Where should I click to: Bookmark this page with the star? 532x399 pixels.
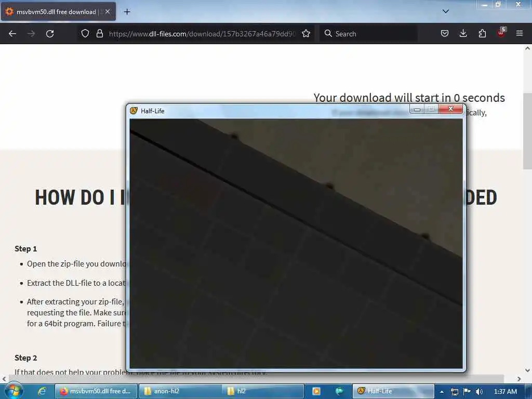tap(306, 33)
